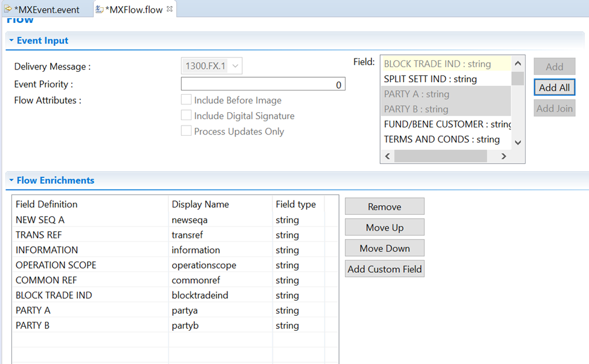
Task: Select SPLIT SETT IND in Field list
Action: [430, 79]
